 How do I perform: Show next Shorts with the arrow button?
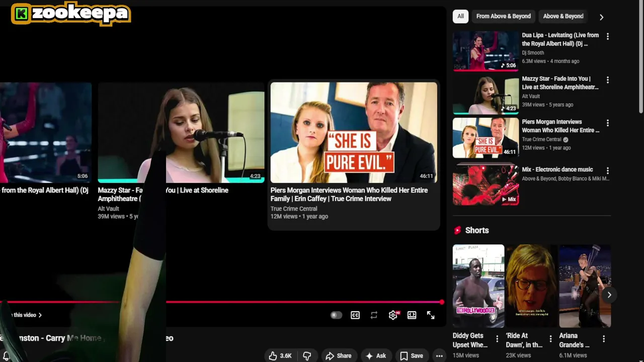[609, 295]
